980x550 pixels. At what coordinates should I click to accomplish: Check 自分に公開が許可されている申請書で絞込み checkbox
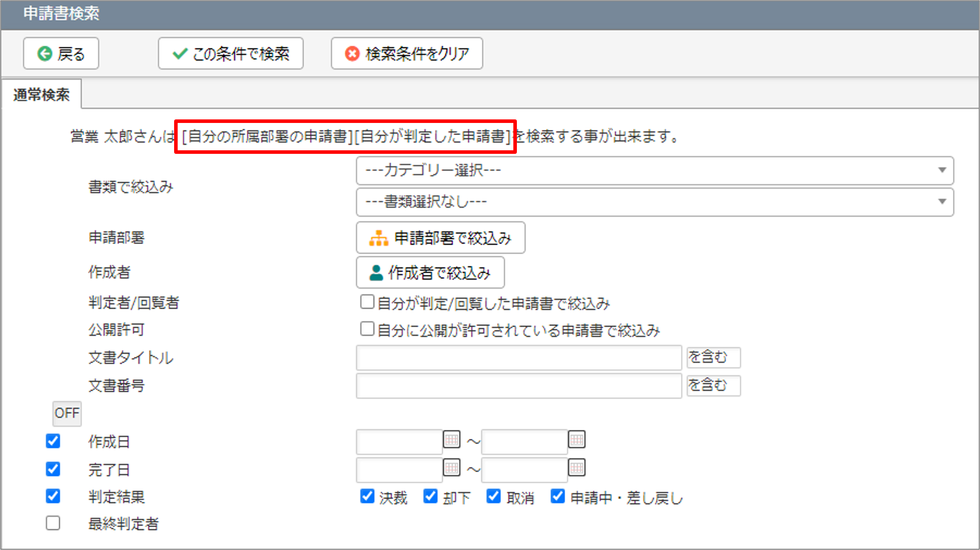pyautogui.click(x=367, y=329)
